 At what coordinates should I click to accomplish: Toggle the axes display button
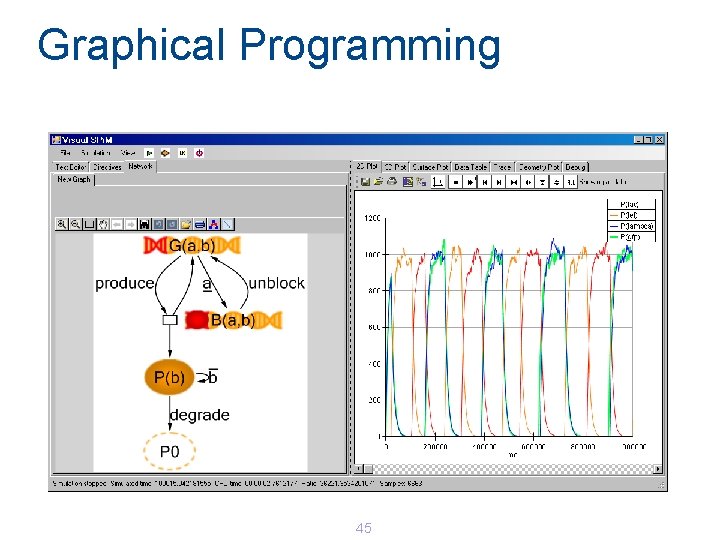[438, 182]
